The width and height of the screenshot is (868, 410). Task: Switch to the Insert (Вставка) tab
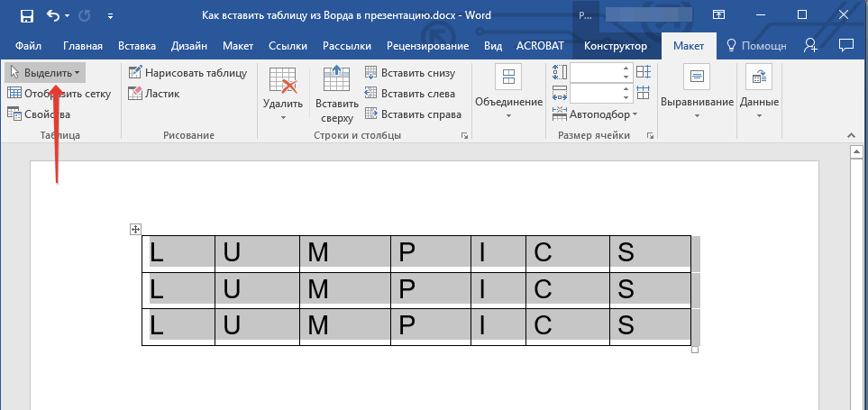[136, 46]
